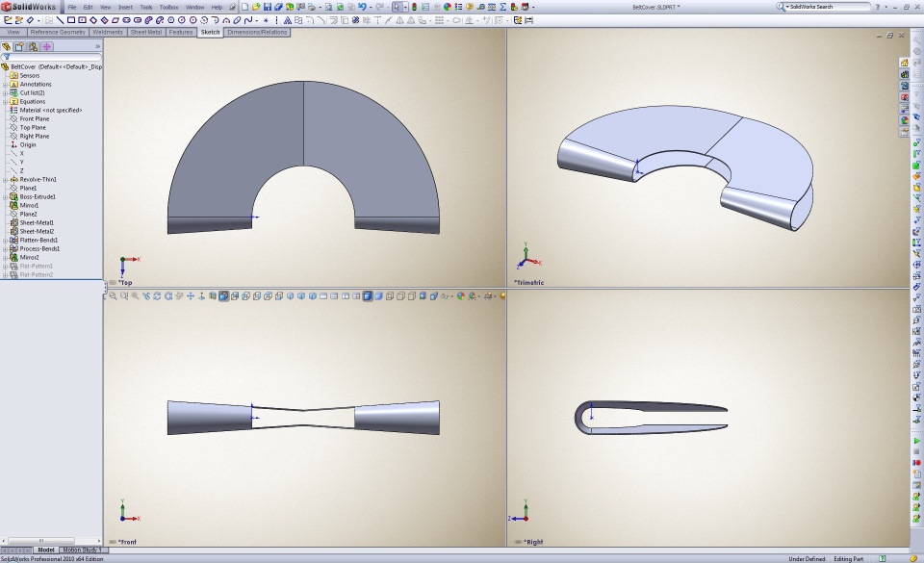924x563 pixels.
Task: Select the Line sketch tool
Action: [x=60, y=20]
